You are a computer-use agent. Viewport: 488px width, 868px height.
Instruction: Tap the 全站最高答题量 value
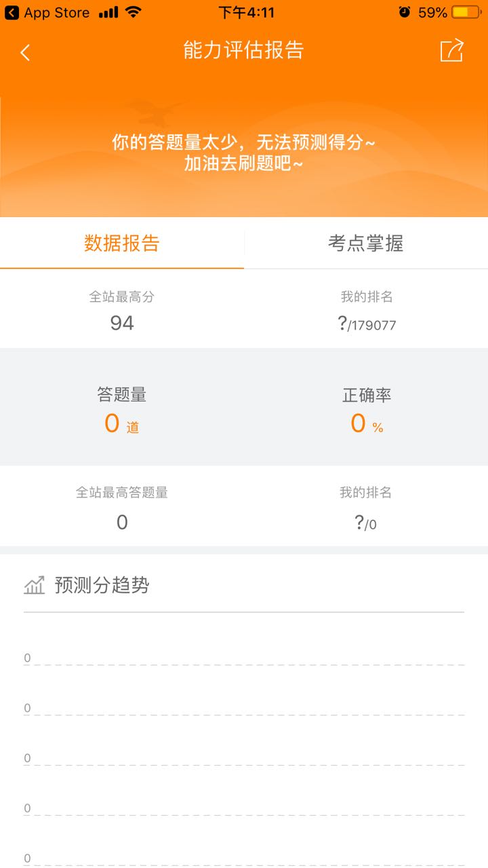click(122, 522)
